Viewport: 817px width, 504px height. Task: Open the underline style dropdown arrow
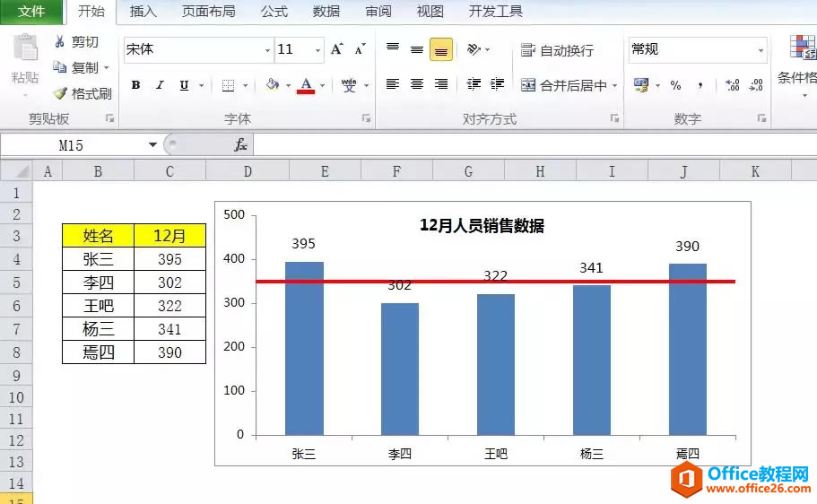(201, 85)
